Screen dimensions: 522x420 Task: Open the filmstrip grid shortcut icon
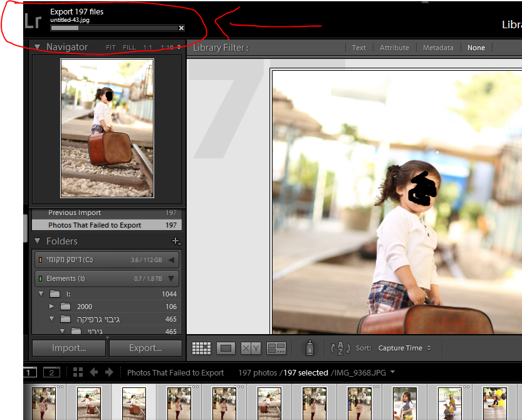coord(78,372)
